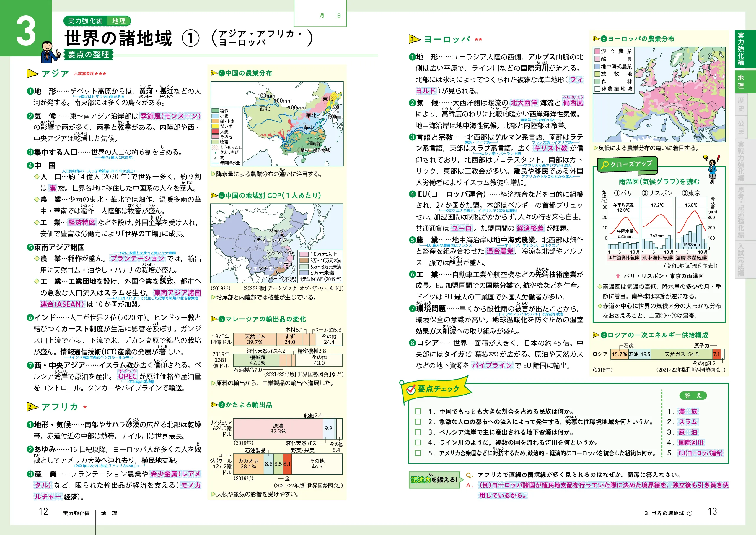This screenshot has width=756, height=535.
Task: Click the 答え header pill
Action: point(693,395)
